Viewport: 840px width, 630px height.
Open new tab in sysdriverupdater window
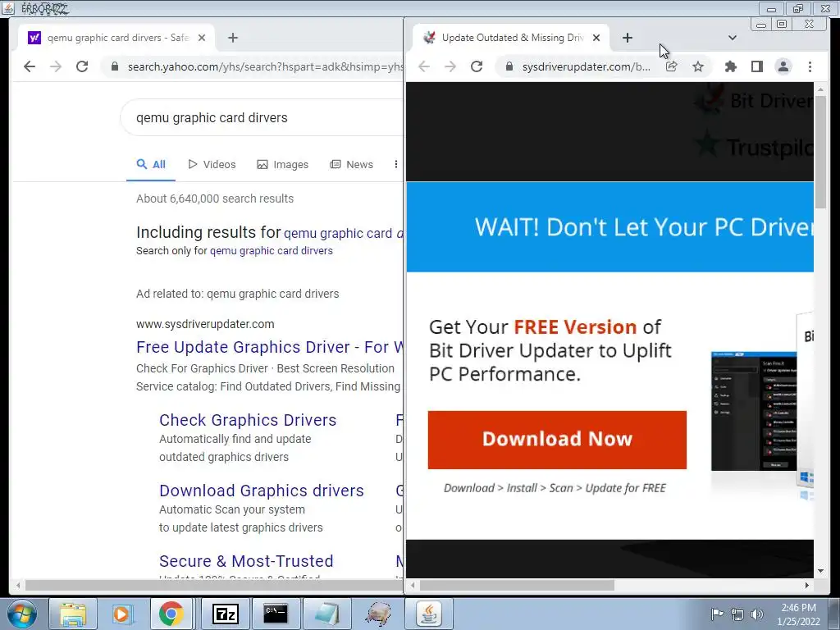[x=628, y=38]
